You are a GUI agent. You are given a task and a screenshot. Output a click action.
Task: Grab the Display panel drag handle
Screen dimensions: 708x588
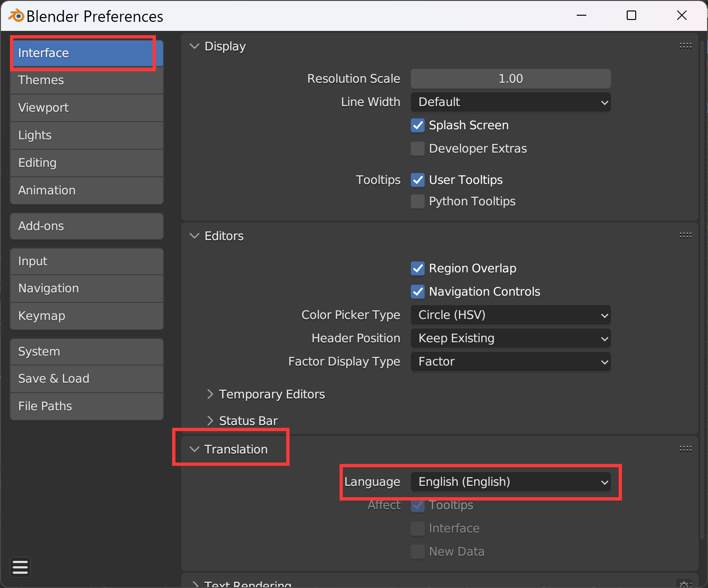[685, 46]
